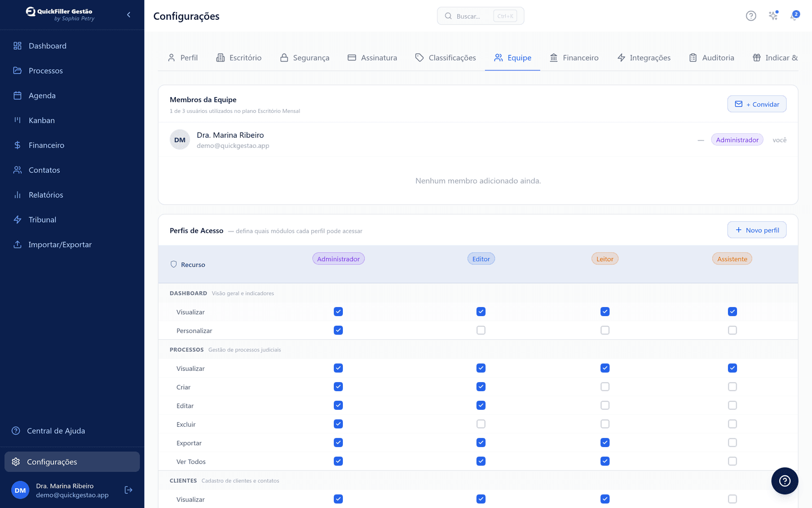Focus the Buscar search field
The height and width of the screenshot is (508, 812).
pos(480,16)
